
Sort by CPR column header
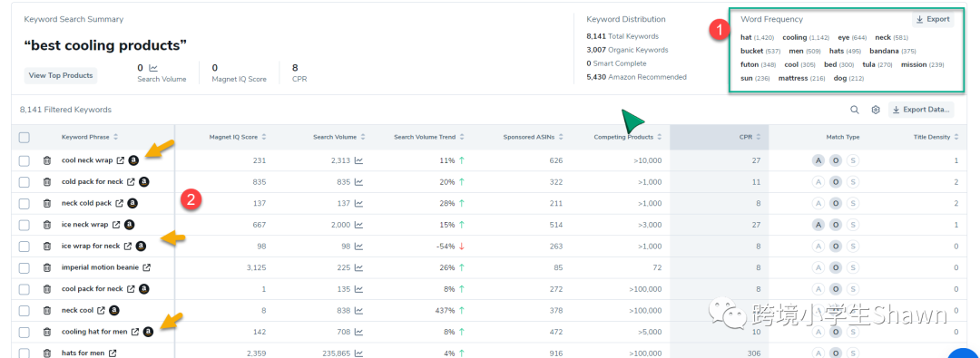tap(750, 137)
